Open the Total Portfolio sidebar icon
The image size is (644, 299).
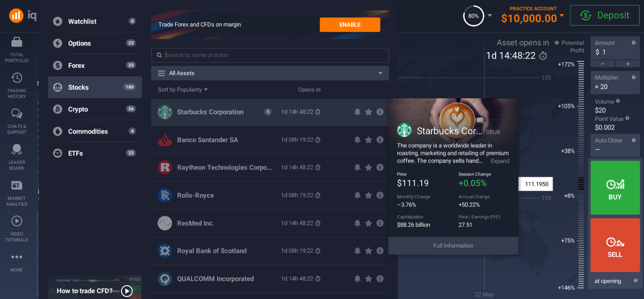(x=17, y=50)
